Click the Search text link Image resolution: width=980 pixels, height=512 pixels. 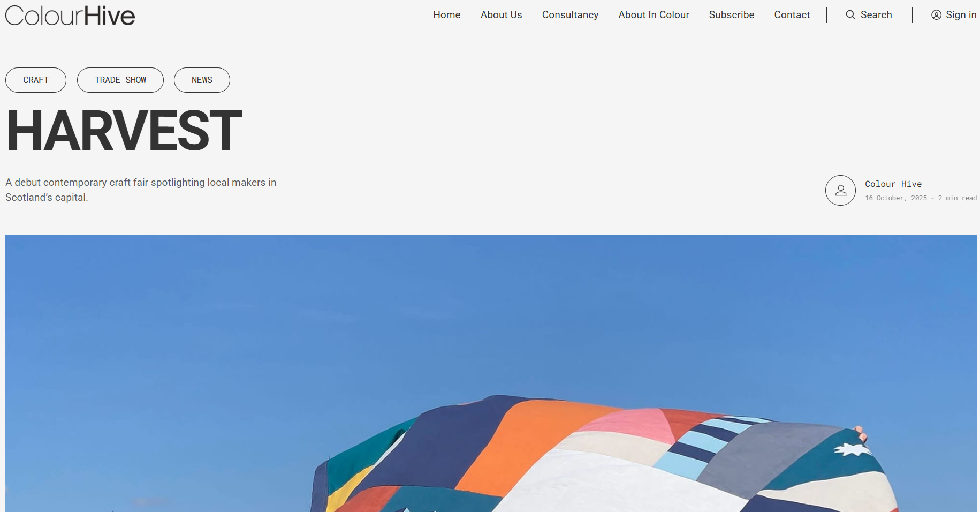click(876, 15)
